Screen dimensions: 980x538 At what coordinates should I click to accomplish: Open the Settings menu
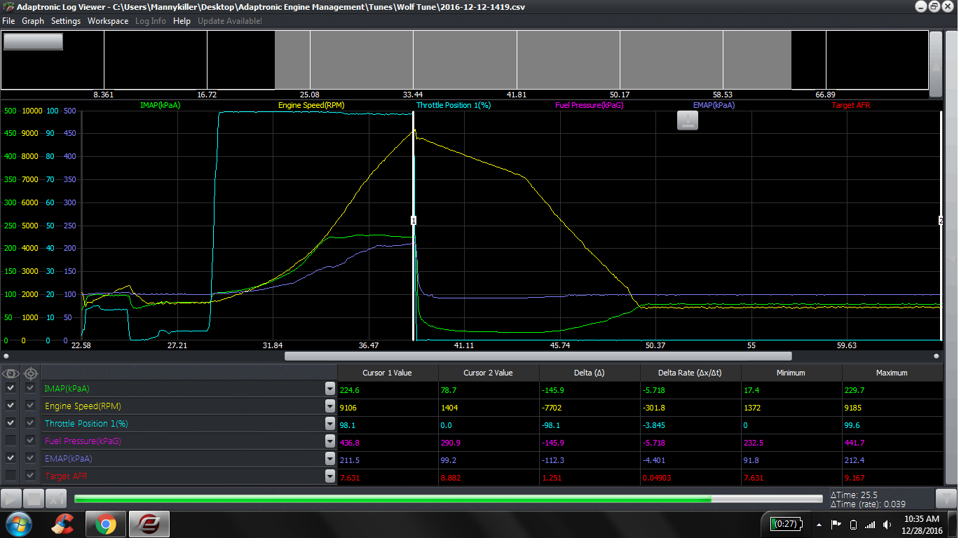click(65, 21)
